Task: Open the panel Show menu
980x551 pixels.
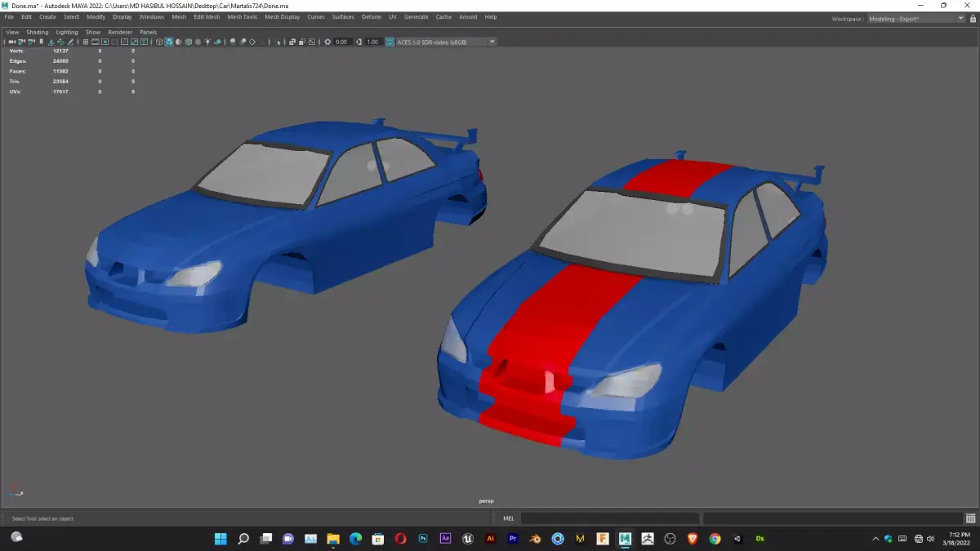Action: pos(93,33)
